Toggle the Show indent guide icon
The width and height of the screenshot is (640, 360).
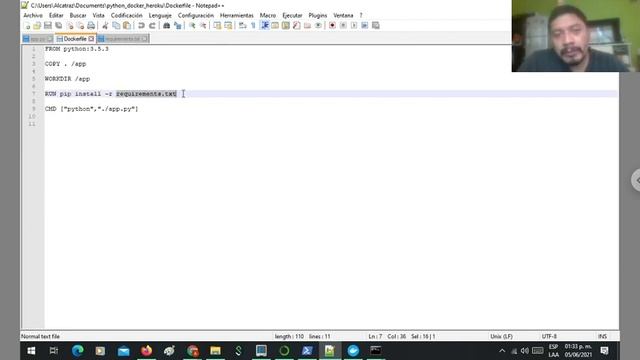tap(264, 26)
